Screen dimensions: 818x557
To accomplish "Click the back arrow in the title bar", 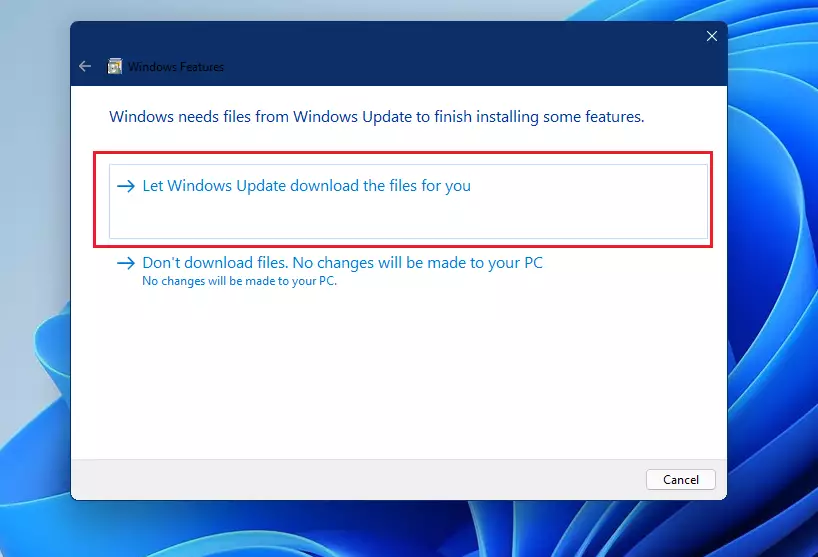I will coord(85,67).
